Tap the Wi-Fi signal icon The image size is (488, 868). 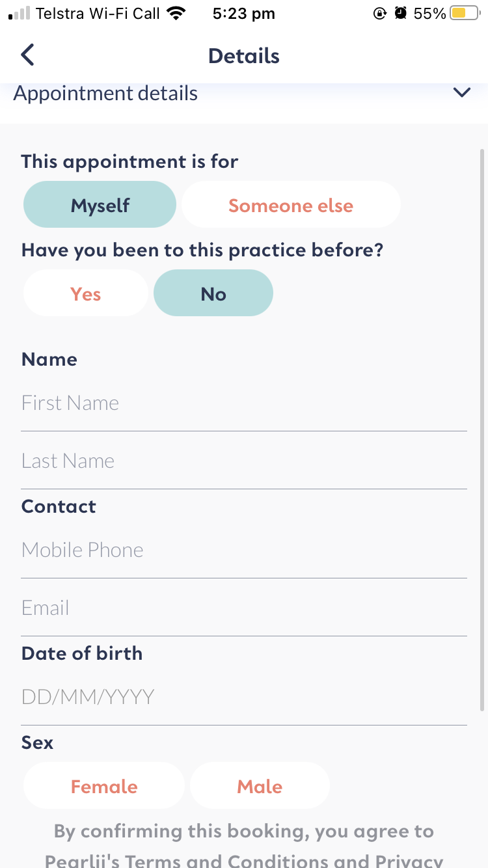tap(176, 13)
